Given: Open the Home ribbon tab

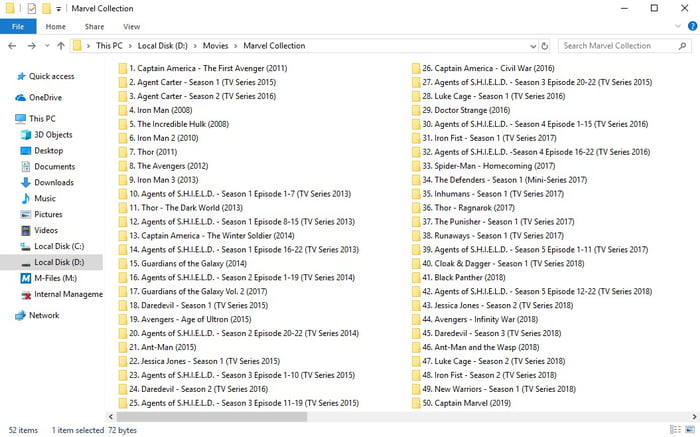Looking at the screenshot, I should (55, 27).
